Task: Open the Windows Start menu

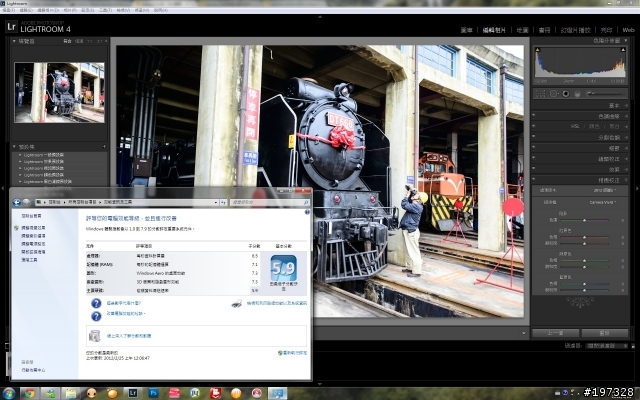Action: tap(8, 393)
